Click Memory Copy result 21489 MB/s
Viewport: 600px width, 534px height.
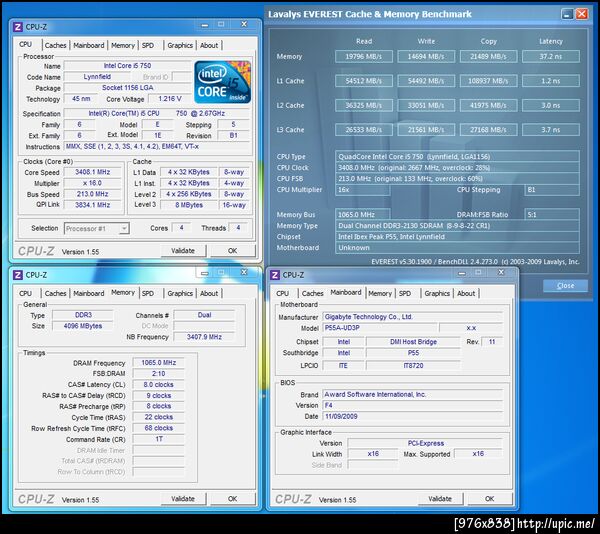(x=489, y=57)
